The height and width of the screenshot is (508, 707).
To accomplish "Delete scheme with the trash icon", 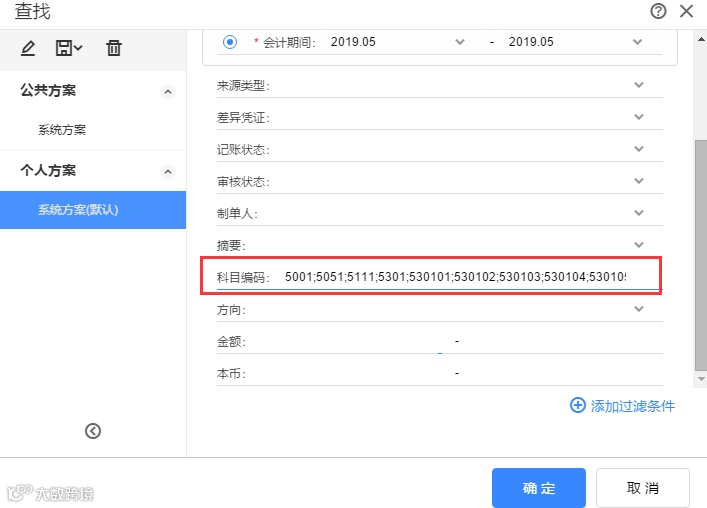I will click(114, 48).
